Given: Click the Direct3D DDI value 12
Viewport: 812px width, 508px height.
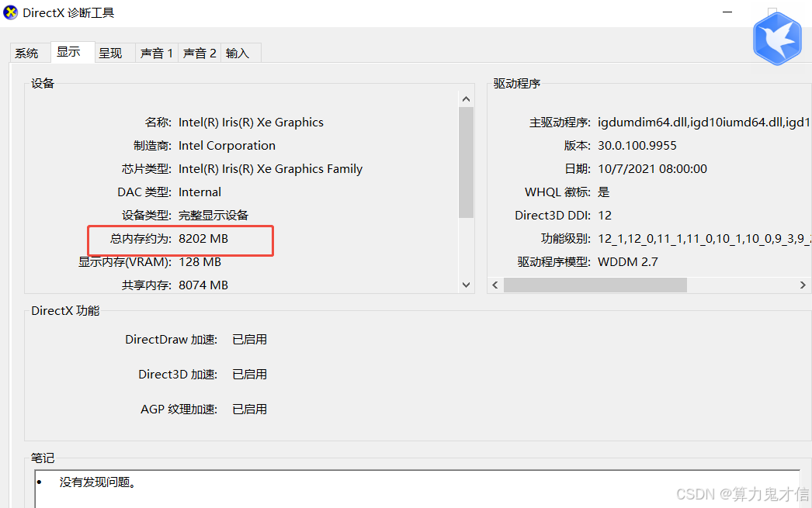Looking at the screenshot, I should pyautogui.click(x=605, y=216).
